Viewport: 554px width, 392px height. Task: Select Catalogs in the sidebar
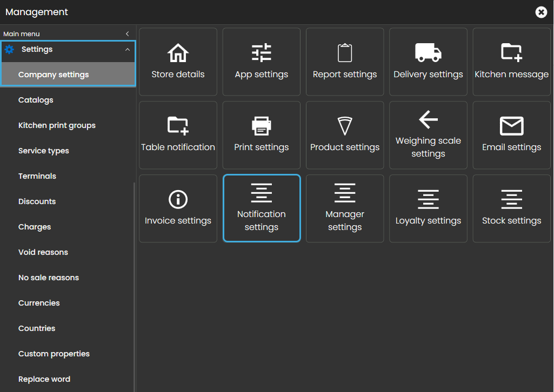pyautogui.click(x=36, y=100)
